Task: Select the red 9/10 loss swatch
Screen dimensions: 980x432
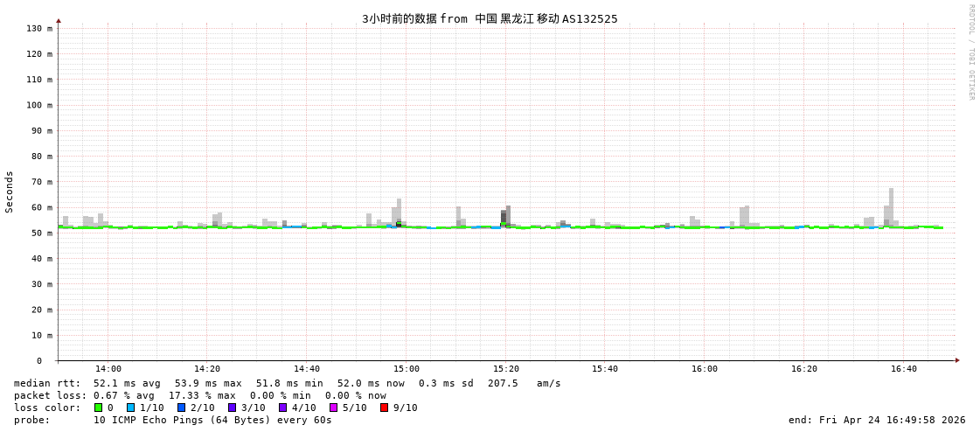Action: [385, 408]
